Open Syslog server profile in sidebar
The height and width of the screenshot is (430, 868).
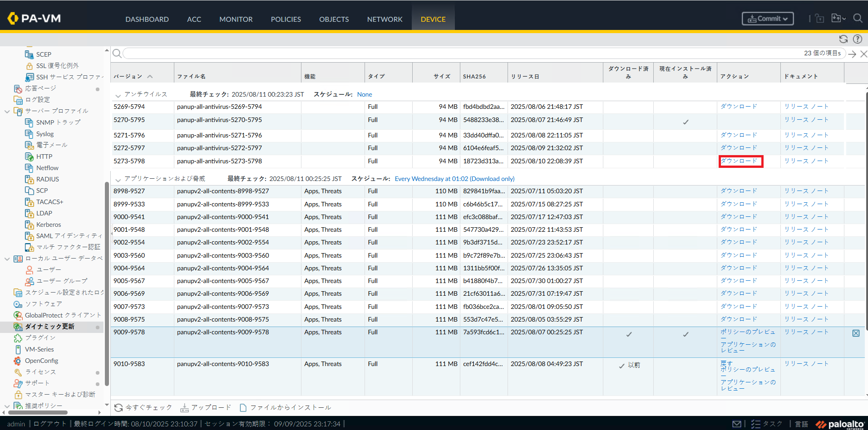click(45, 134)
